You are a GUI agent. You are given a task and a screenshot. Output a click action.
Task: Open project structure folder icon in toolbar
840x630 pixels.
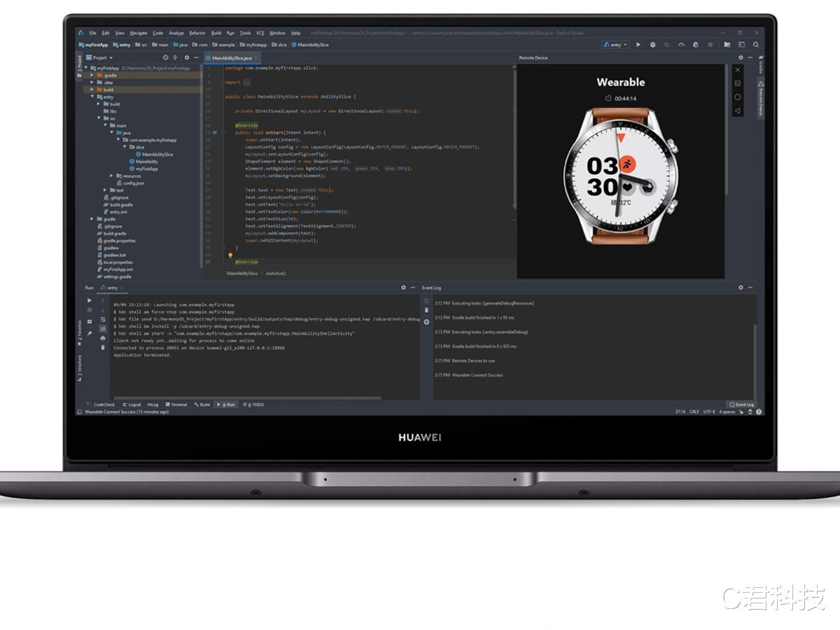click(x=727, y=45)
